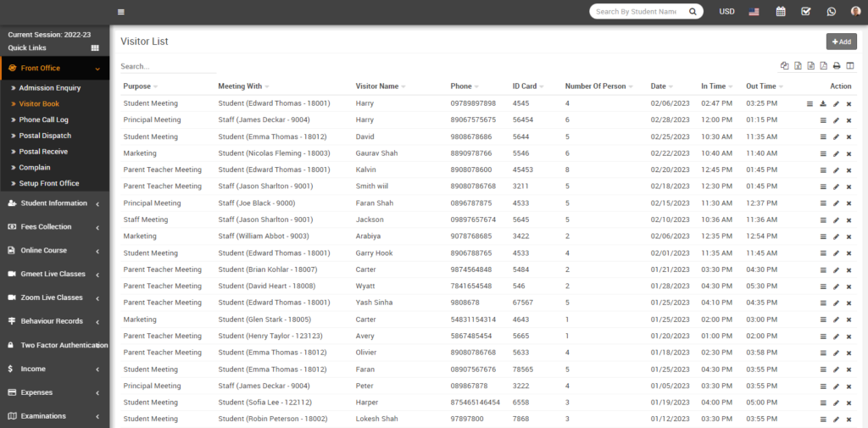Viewport: 868px width, 428px height.
Task: Edit Jackson's visitor record
Action: (836, 220)
